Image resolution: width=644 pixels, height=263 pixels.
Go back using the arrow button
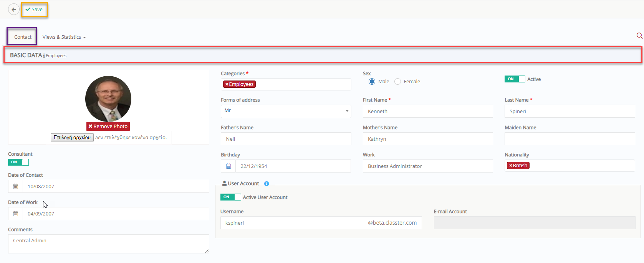point(14,10)
